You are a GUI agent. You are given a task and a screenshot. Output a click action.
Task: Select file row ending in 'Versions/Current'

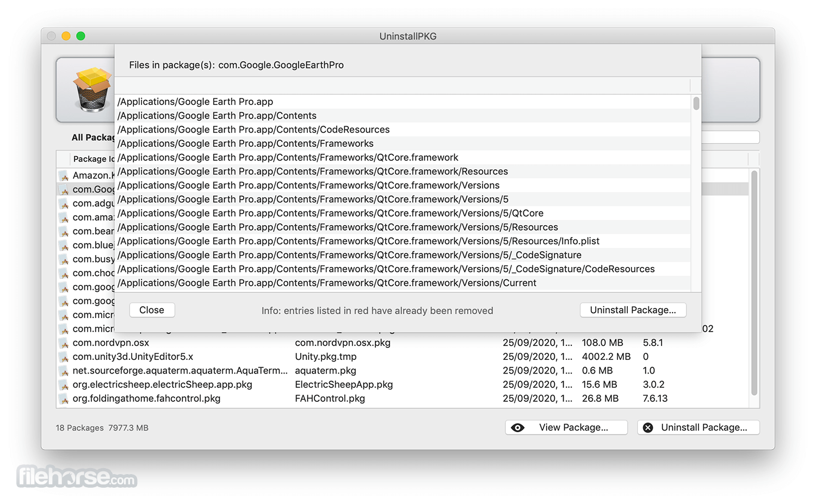[403, 283]
